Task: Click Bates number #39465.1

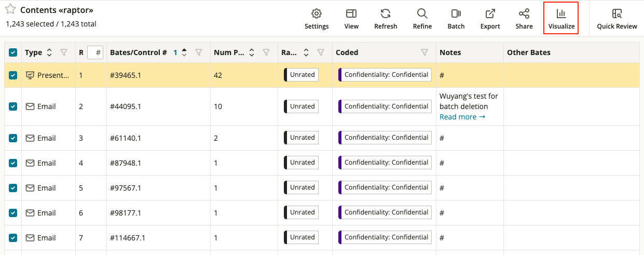Action: click(126, 75)
